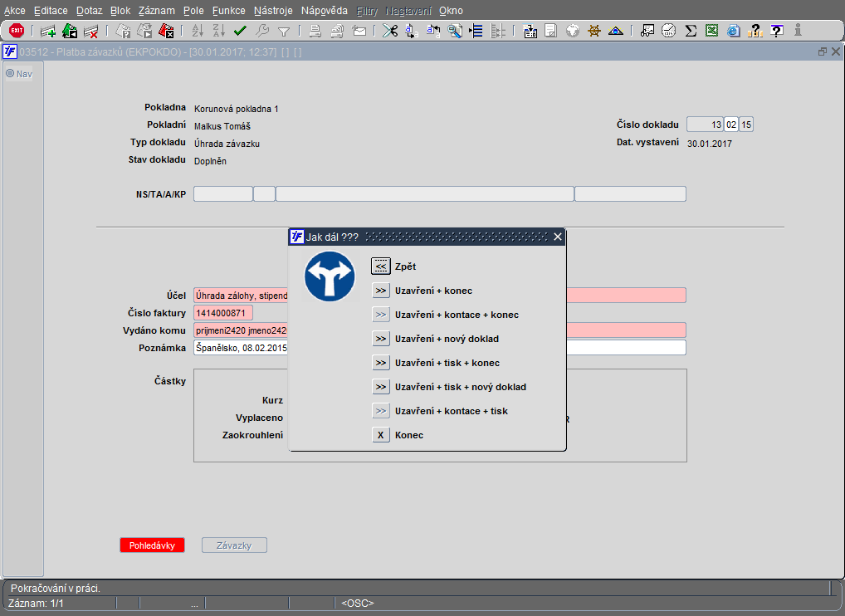Click the Číslo dokladu field showing 15
Screen dimensions: 845x616
tap(746, 125)
